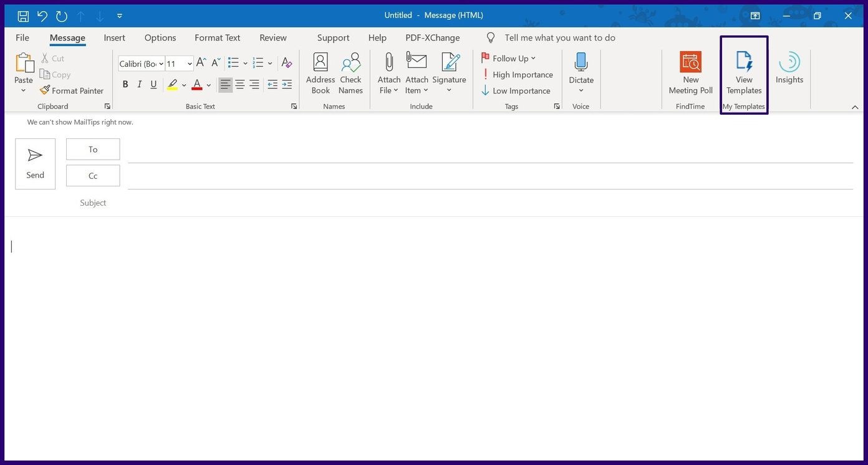Click the Format Painter tool
This screenshot has width=868, height=465.
click(71, 90)
